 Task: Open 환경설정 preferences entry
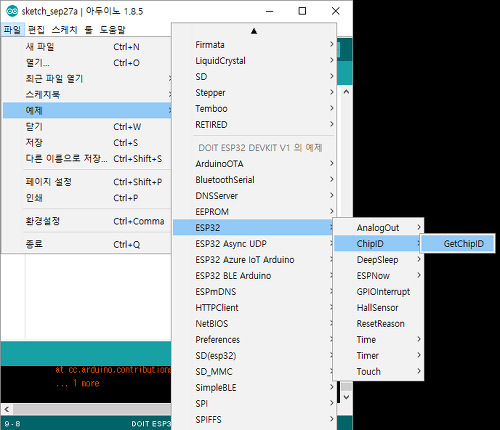click(x=87, y=221)
